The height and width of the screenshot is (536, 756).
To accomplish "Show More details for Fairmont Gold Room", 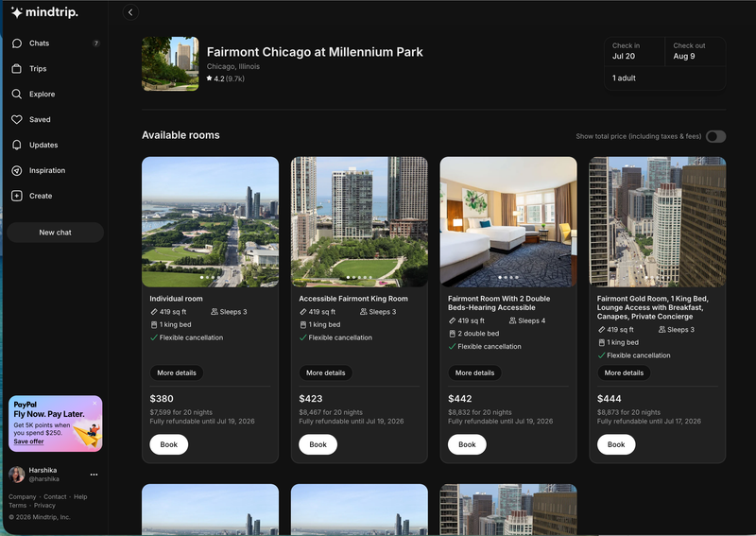I will 624,373.
